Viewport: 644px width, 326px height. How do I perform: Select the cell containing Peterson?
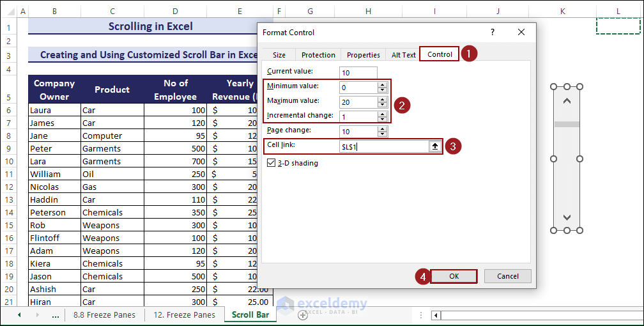click(54, 212)
